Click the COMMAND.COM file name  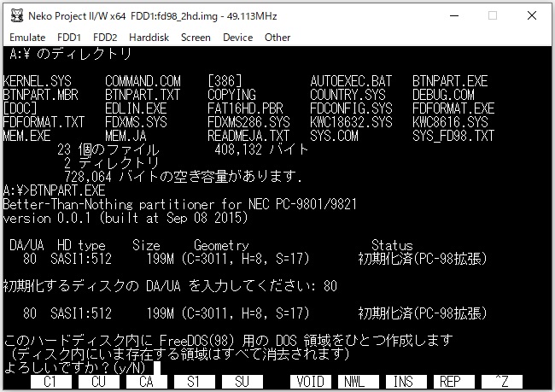143,81
